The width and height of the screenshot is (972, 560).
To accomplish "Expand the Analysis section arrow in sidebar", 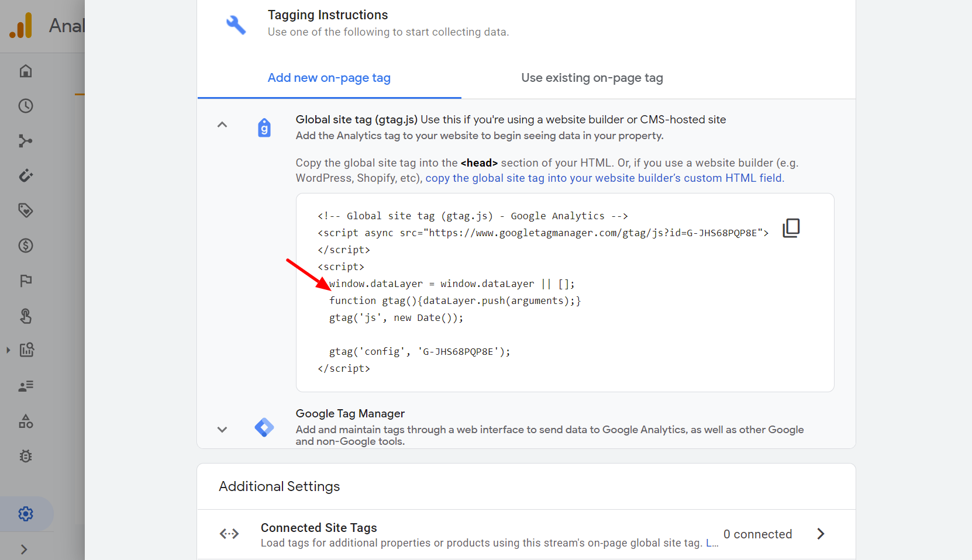I will click(8, 350).
